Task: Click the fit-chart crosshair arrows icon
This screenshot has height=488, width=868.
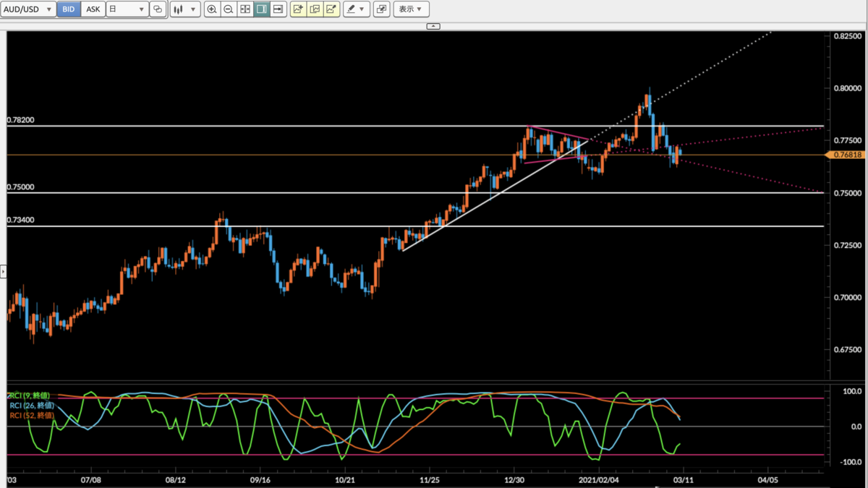Action: 245,9
